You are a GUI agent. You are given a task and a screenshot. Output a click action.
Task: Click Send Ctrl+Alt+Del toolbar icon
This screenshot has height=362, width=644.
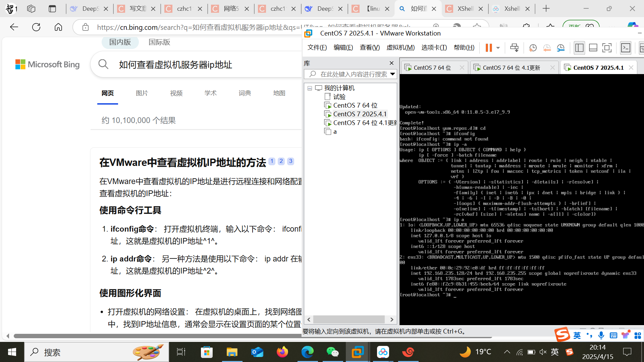click(x=514, y=48)
